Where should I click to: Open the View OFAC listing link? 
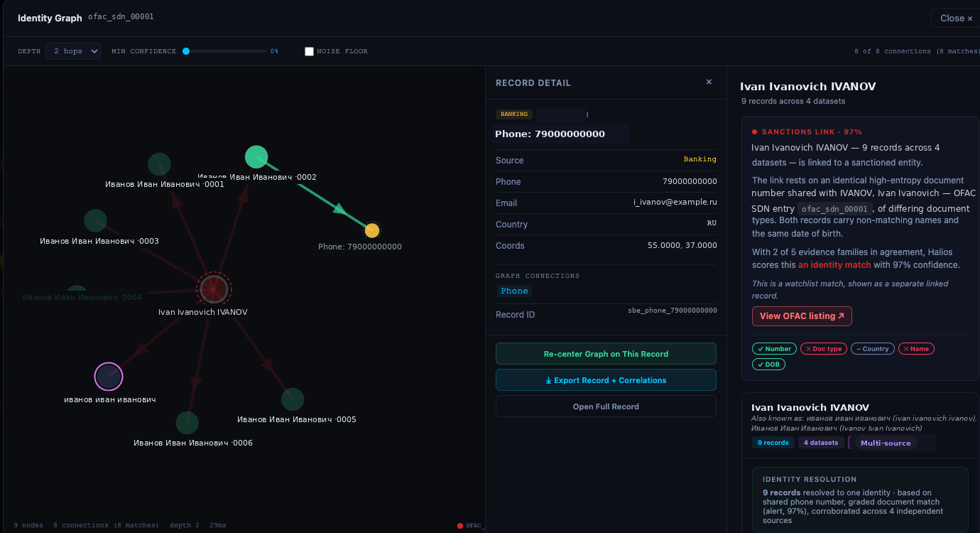pyautogui.click(x=802, y=316)
